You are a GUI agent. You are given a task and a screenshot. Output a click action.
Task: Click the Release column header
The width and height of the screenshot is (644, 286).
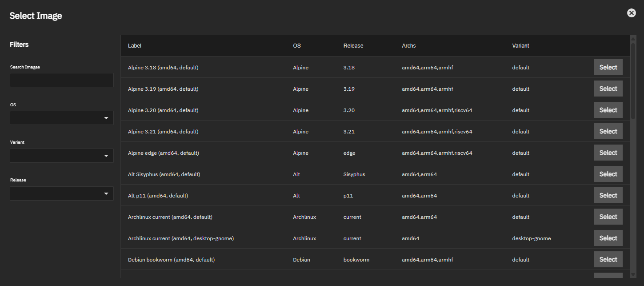click(353, 46)
